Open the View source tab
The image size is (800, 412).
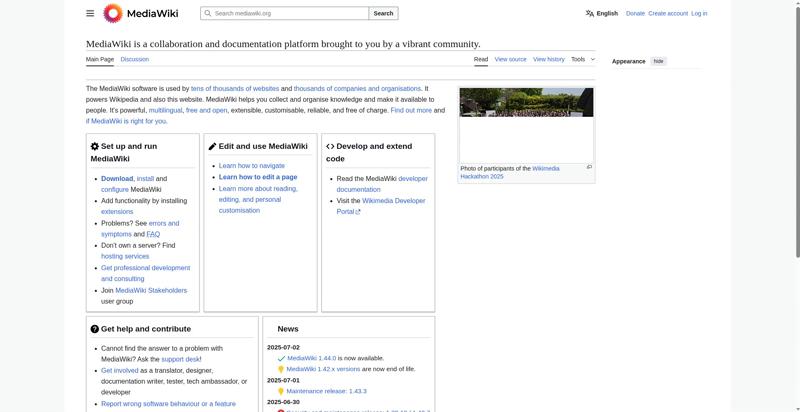pos(510,59)
